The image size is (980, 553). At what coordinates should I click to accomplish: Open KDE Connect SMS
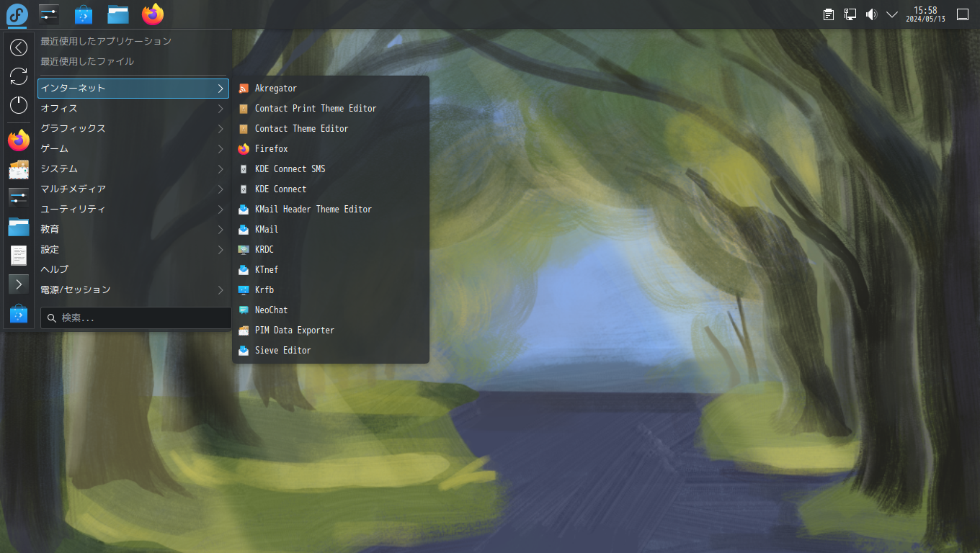[x=330, y=169]
